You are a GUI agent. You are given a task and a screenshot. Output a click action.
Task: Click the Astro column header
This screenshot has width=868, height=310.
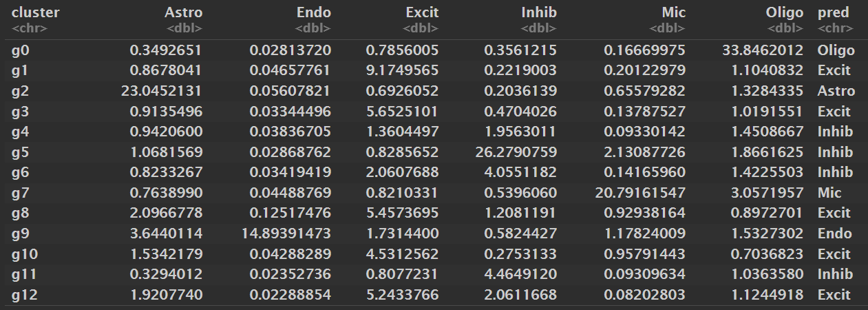pyautogui.click(x=183, y=12)
